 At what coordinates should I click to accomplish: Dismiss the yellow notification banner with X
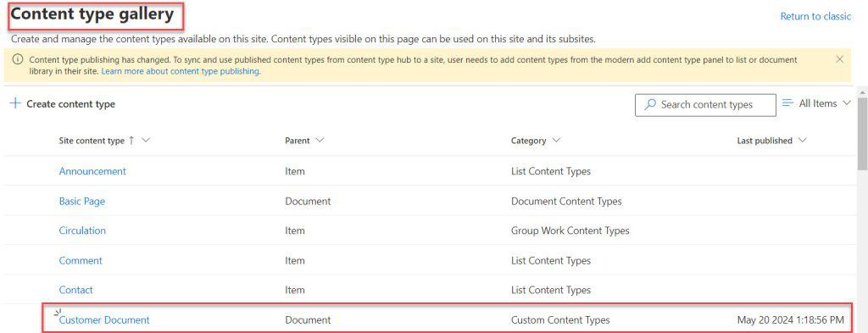point(840,59)
